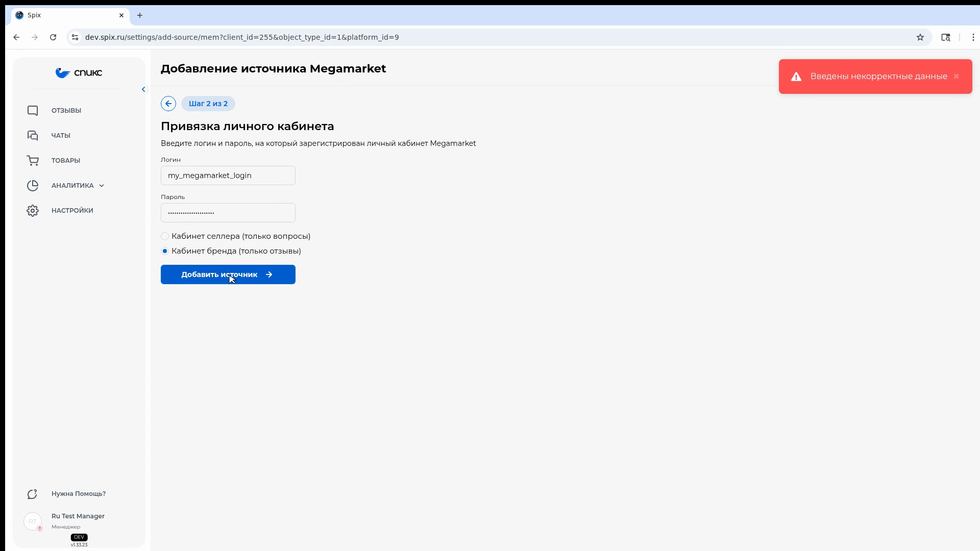Click the RT user avatar
Viewport: 980px width, 551px height.
click(33, 521)
